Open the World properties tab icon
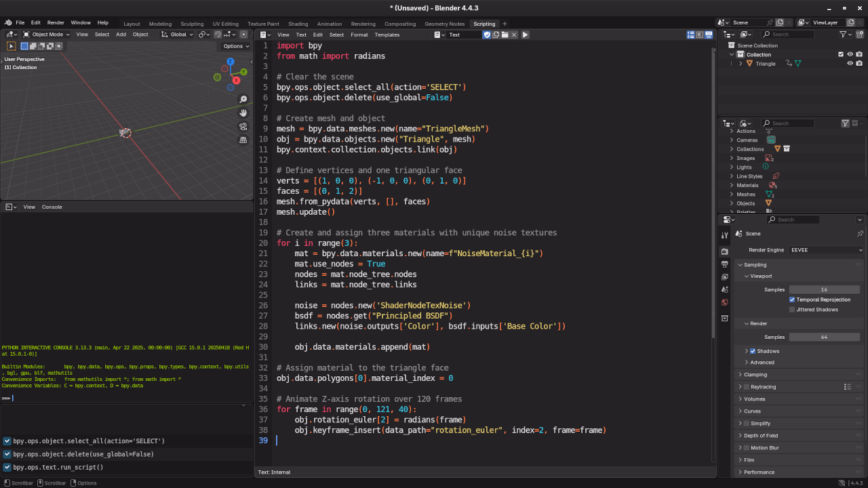 point(725,303)
